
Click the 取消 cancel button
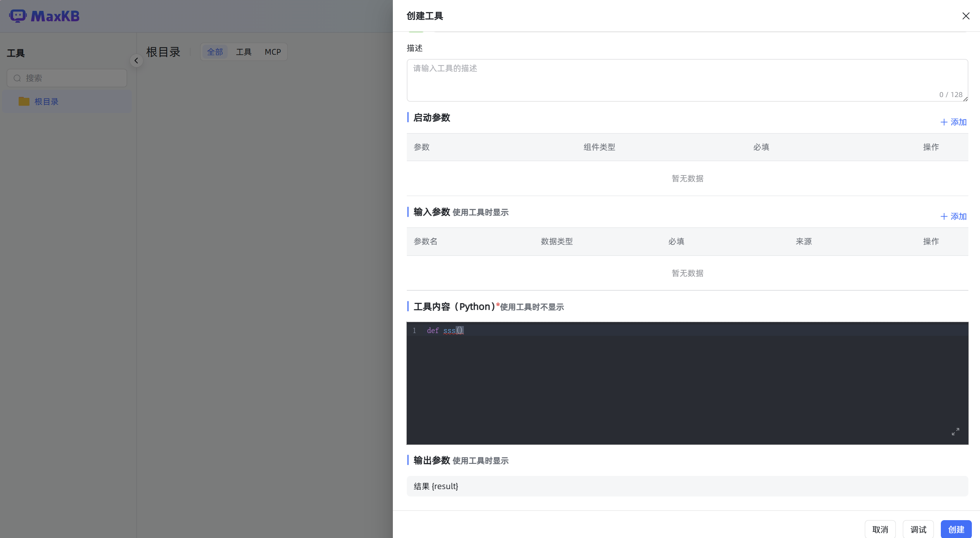click(x=880, y=529)
